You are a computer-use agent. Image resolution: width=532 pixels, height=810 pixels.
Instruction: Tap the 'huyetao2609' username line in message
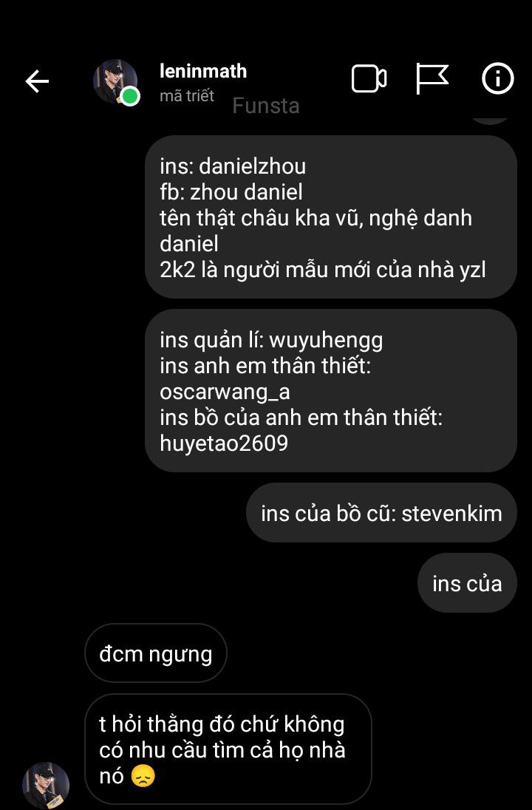coord(224,443)
